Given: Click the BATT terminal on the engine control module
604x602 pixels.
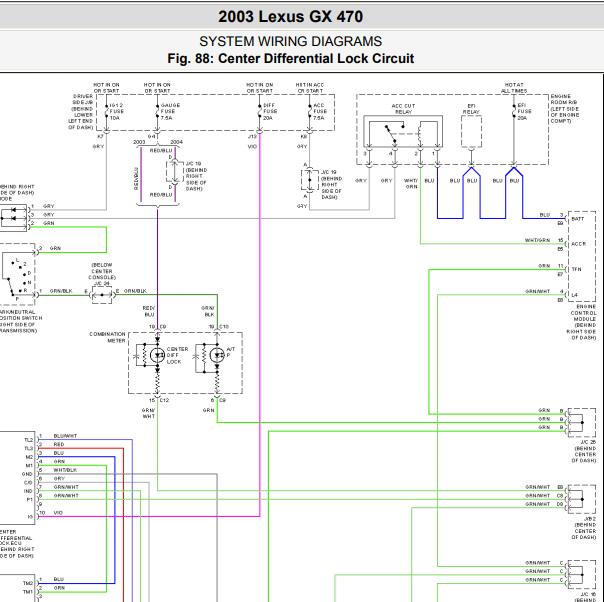Looking at the screenshot, I should point(578,219).
